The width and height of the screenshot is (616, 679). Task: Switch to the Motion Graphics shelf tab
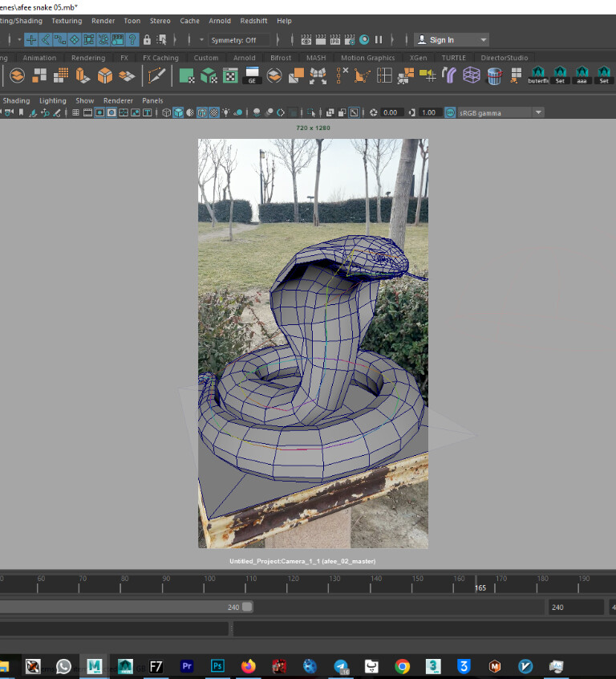[x=367, y=58]
